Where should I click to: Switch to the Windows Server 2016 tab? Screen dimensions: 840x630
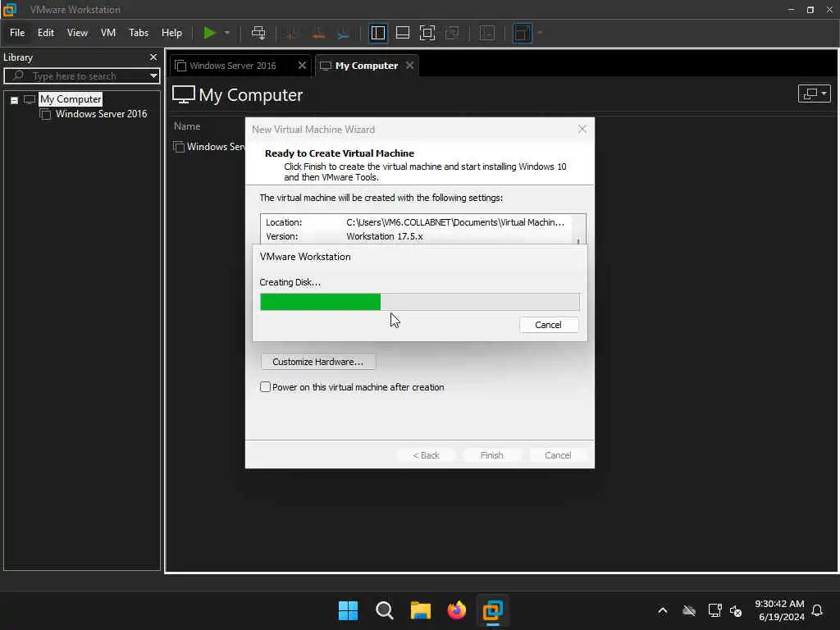coord(232,66)
